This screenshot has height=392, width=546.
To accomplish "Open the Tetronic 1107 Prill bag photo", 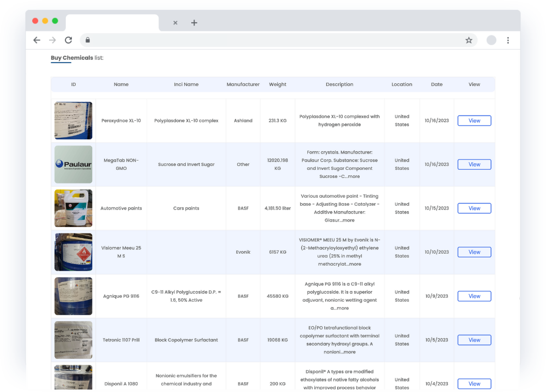I will [74, 340].
